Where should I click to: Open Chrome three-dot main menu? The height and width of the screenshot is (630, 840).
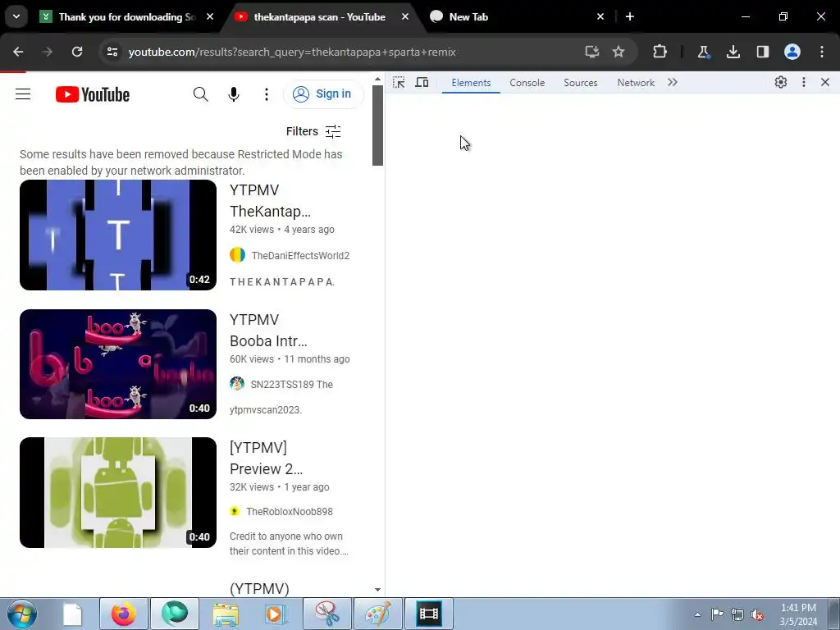pyautogui.click(x=822, y=52)
